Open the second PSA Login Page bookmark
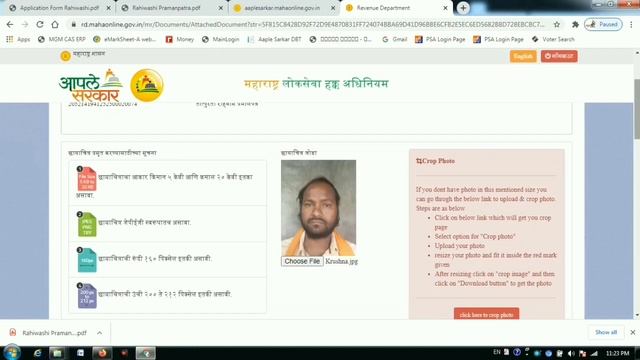640x360 pixels. point(498,39)
